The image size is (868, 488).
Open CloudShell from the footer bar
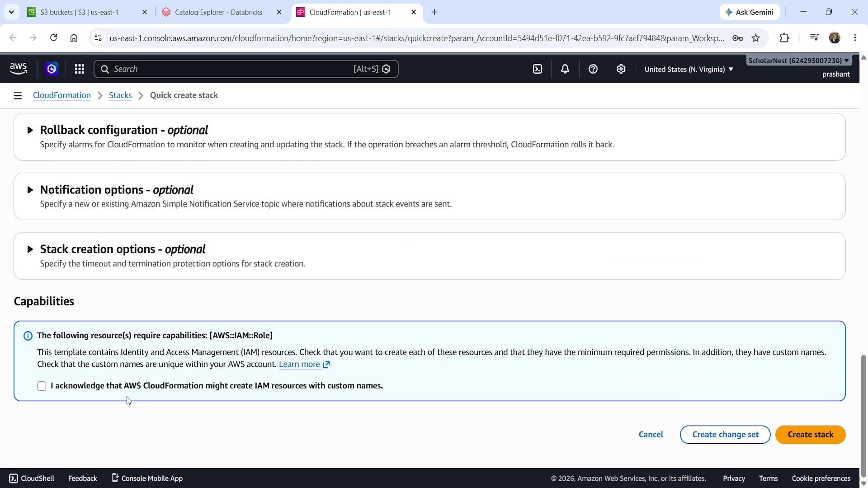coord(32,478)
